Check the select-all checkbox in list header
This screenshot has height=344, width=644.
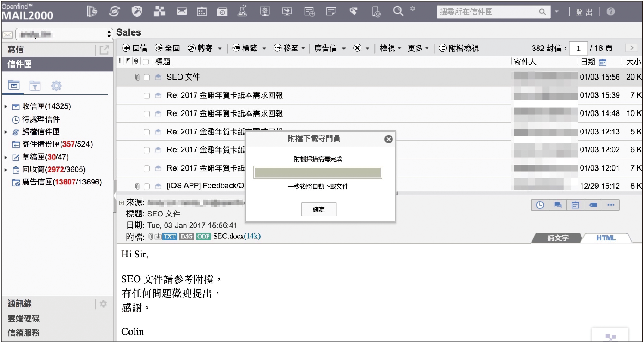pos(146,62)
